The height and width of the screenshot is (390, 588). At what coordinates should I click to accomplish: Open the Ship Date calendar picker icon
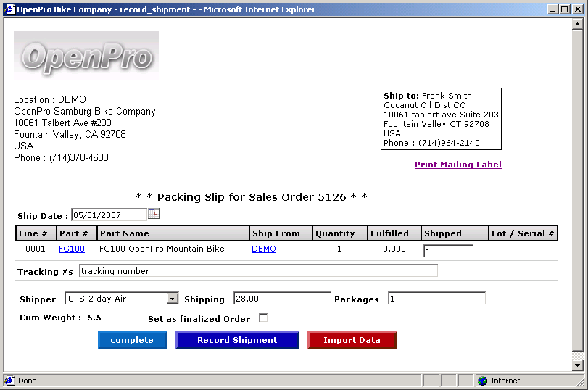(x=153, y=214)
